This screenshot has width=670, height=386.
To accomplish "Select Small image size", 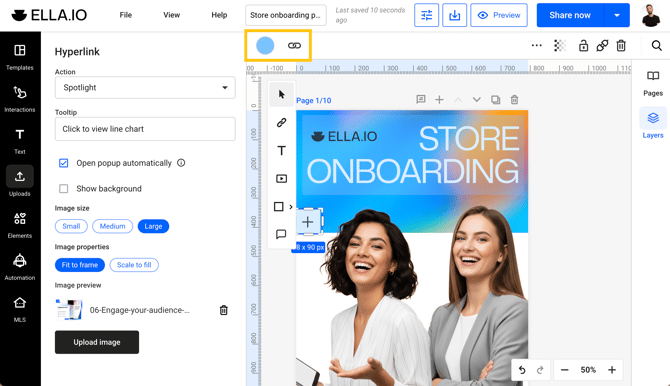I will tap(71, 226).
